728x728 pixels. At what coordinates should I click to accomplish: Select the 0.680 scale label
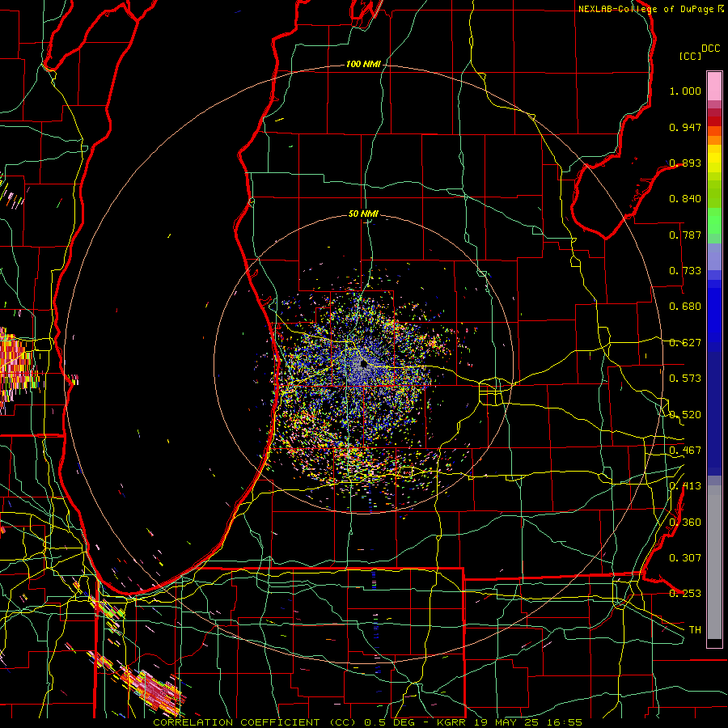pyautogui.click(x=685, y=307)
